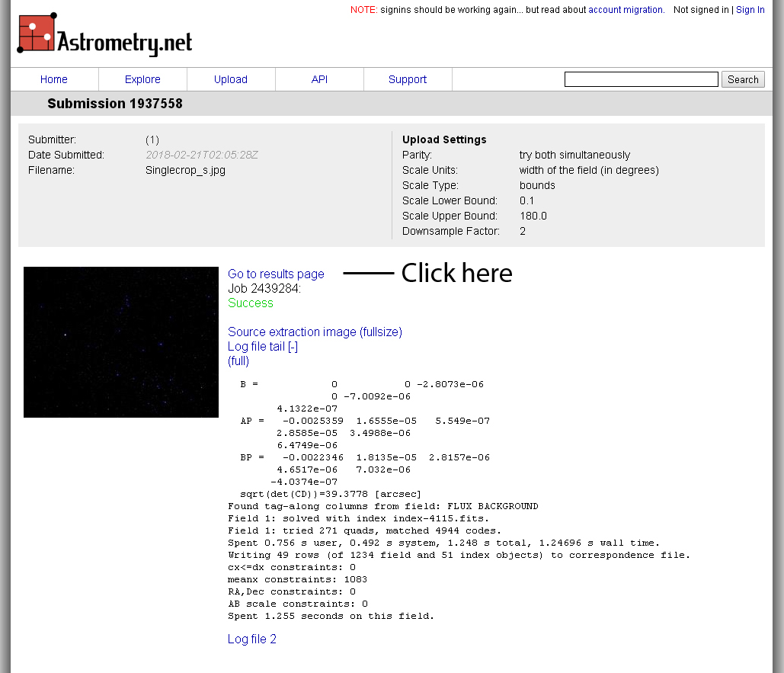Navigate to the Upload page
Image resolution: width=784 pixels, height=673 pixels.
230,79
